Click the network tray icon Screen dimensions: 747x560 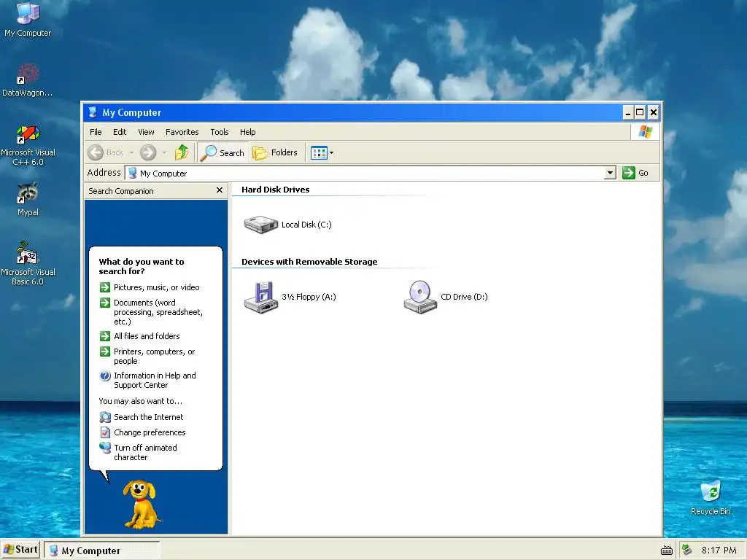coord(687,550)
